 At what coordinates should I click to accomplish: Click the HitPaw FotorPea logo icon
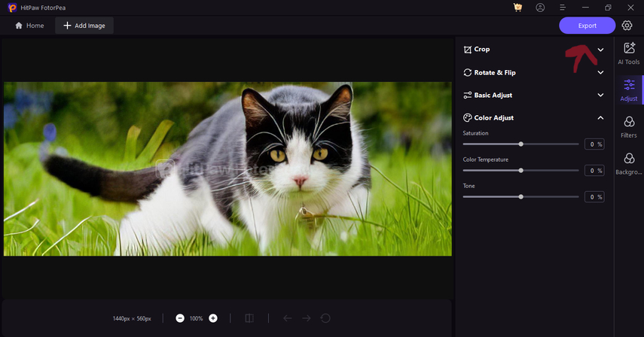point(12,8)
